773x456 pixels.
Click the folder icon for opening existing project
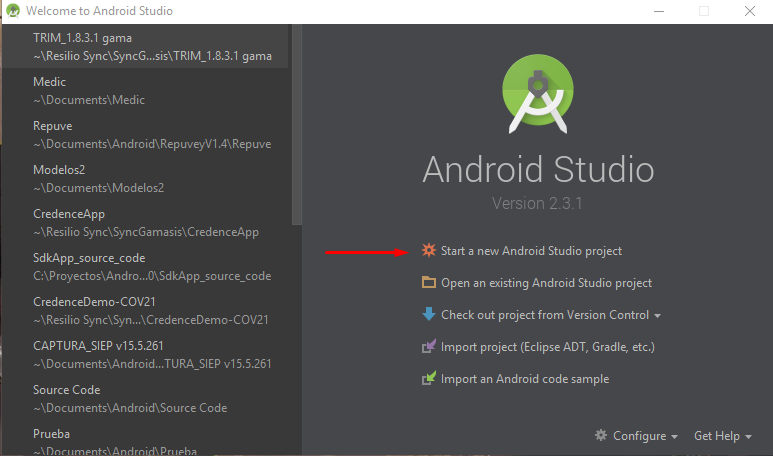point(429,282)
